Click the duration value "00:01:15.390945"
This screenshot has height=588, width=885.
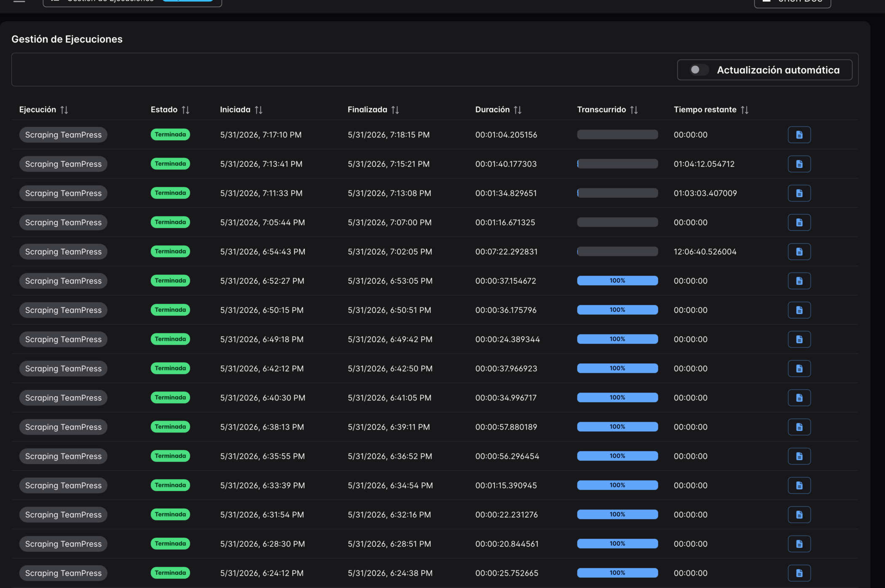pos(506,486)
